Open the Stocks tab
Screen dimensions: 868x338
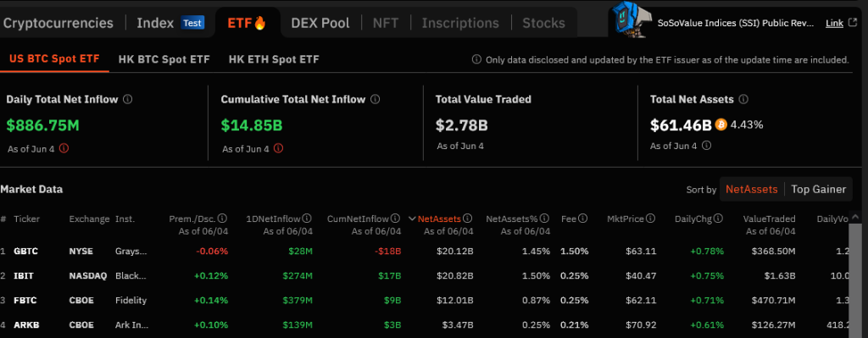tap(543, 23)
